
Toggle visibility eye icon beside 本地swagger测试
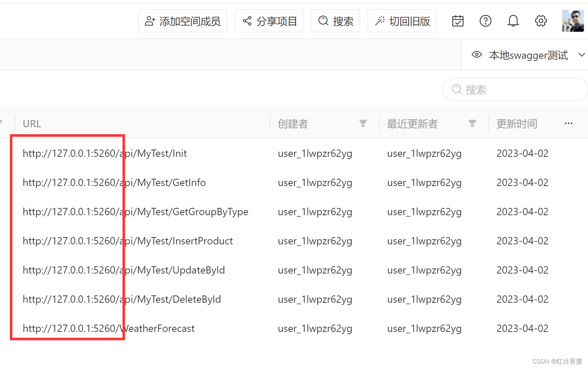pos(476,54)
